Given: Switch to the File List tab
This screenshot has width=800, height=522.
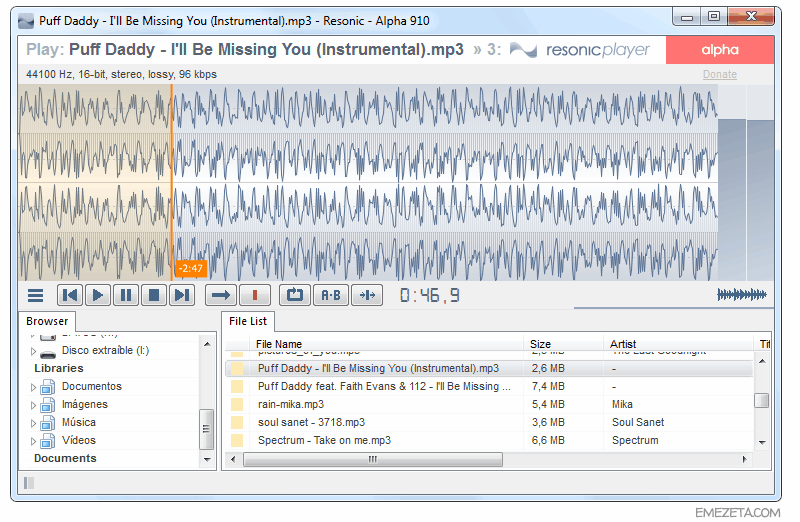Looking at the screenshot, I should click(x=248, y=321).
